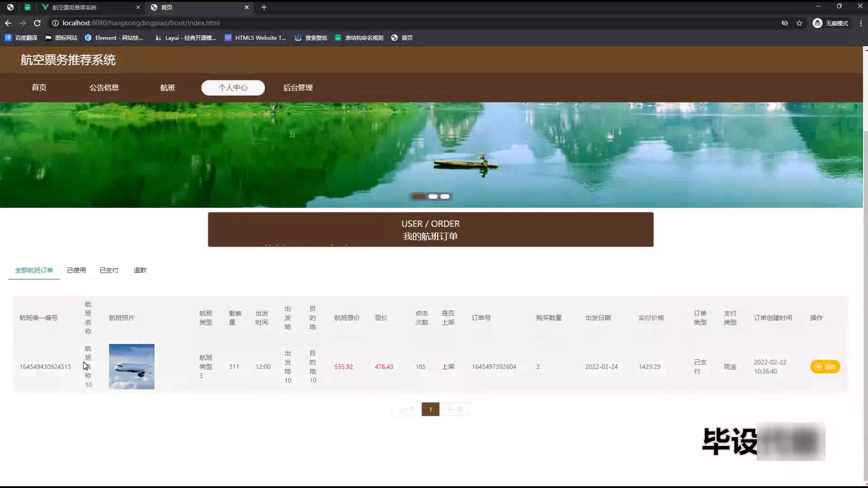Click the airplane flight photo thumbnail
This screenshot has height=488, width=868.
point(132,366)
